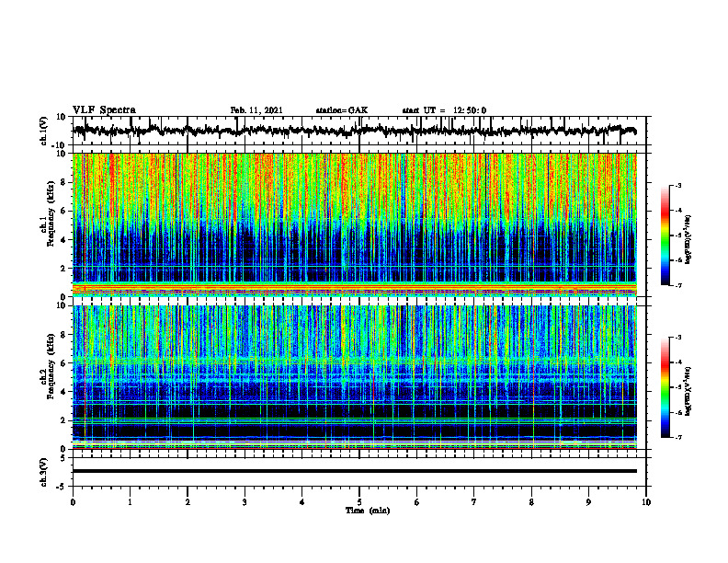
Task: Click the "ch.3(V)" axis label
Action: pos(44,472)
